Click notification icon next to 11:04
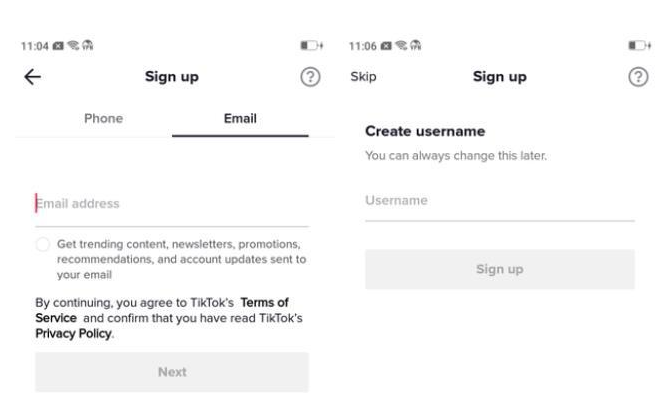 pos(61,46)
